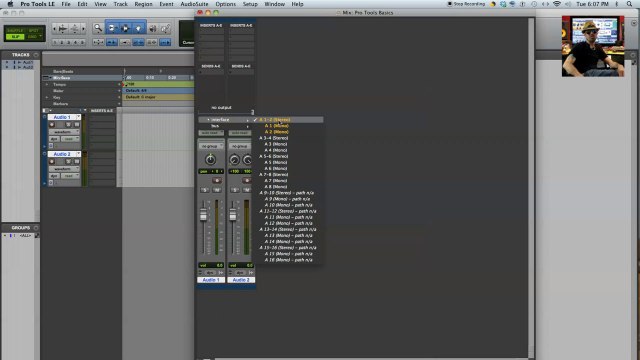The width and height of the screenshot is (640, 360).
Task: Open the Groups list options circle icon
Action: pyautogui.click(x=36, y=228)
